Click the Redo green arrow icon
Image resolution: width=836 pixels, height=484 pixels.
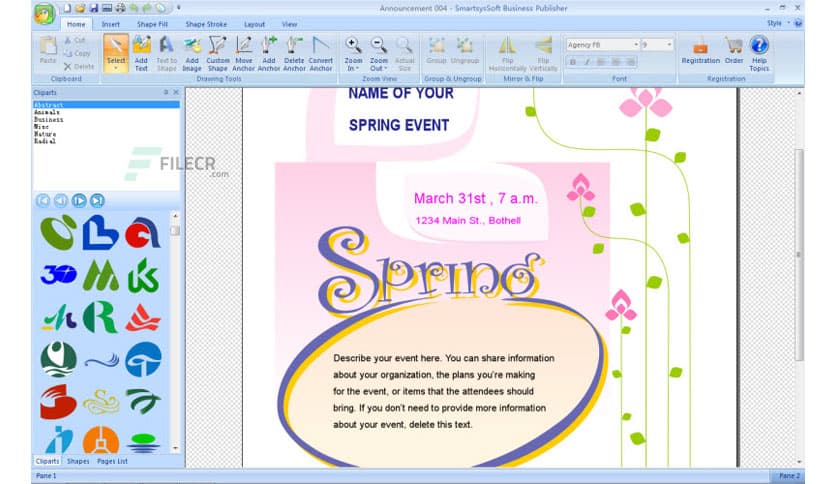(147, 8)
